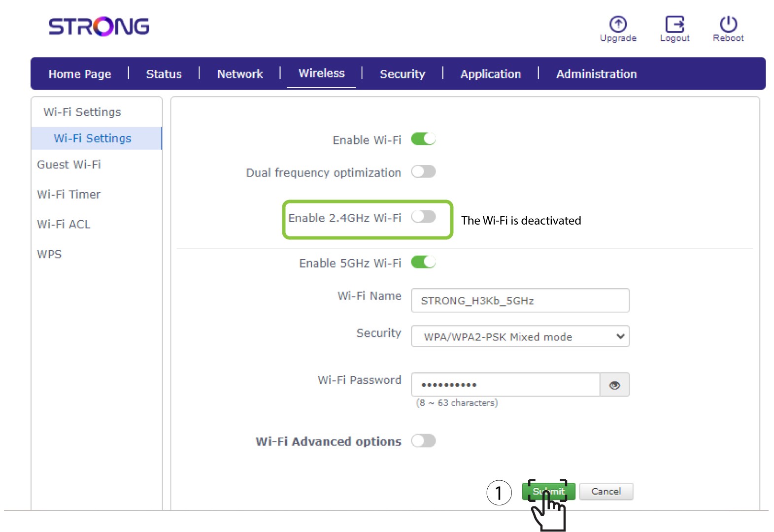Click the STRONG logo
The width and height of the screenshot is (774, 532).
[99, 27]
